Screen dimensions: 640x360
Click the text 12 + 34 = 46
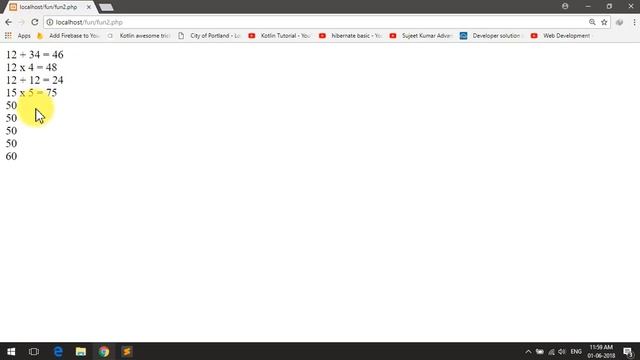click(x=35, y=55)
